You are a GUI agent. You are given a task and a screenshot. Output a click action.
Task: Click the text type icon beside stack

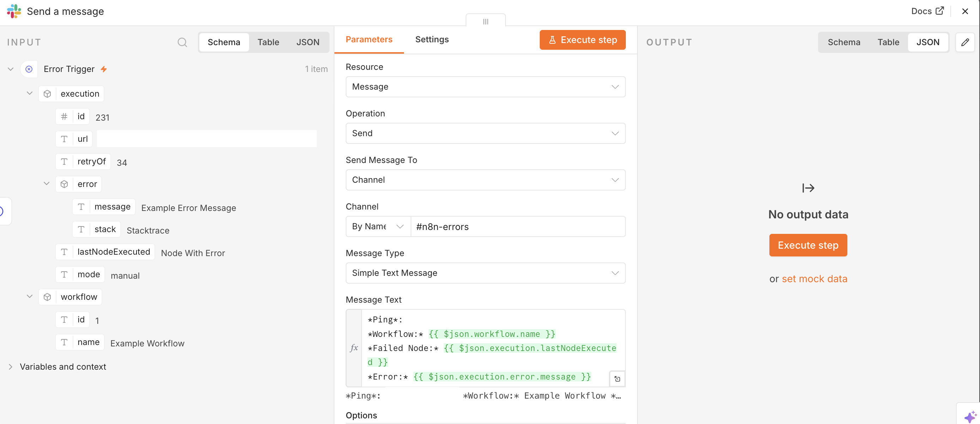point(81,229)
